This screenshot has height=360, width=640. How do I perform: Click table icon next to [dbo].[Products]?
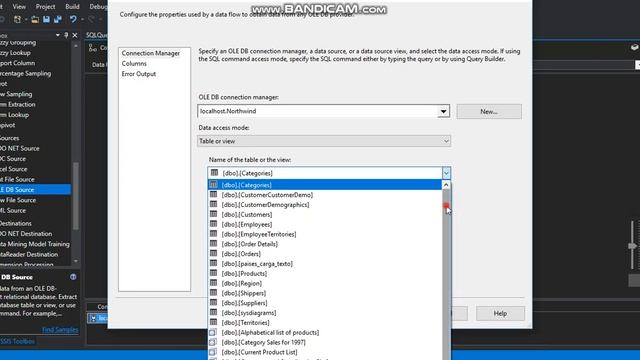[x=213, y=273]
